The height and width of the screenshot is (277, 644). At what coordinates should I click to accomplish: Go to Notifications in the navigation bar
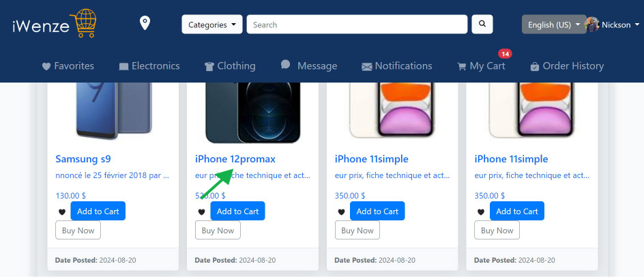tap(397, 65)
